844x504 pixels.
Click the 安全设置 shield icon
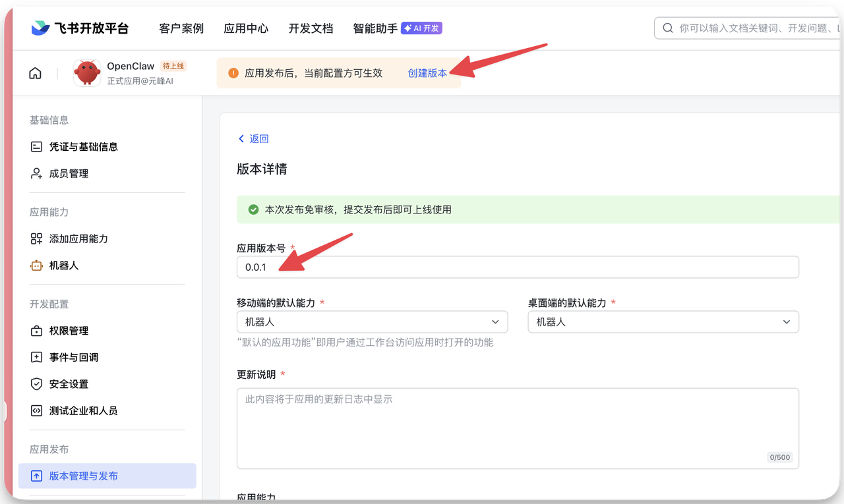[x=37, y=384]
